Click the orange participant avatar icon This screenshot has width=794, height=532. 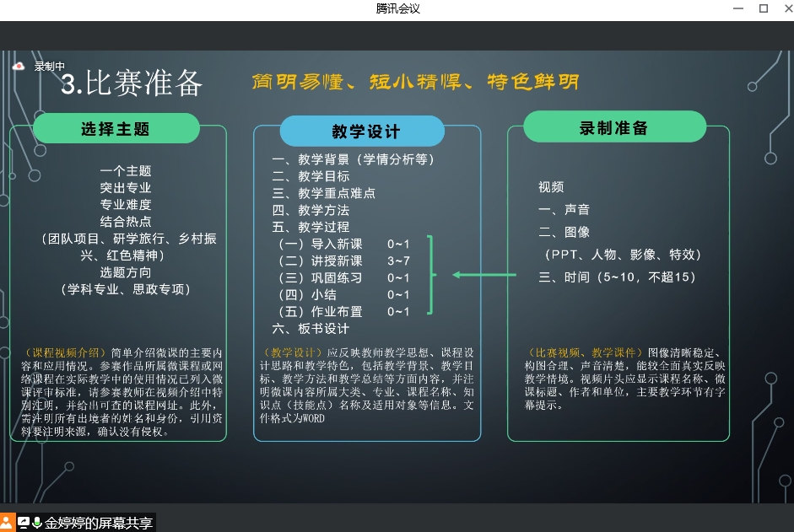click(8, 523)
